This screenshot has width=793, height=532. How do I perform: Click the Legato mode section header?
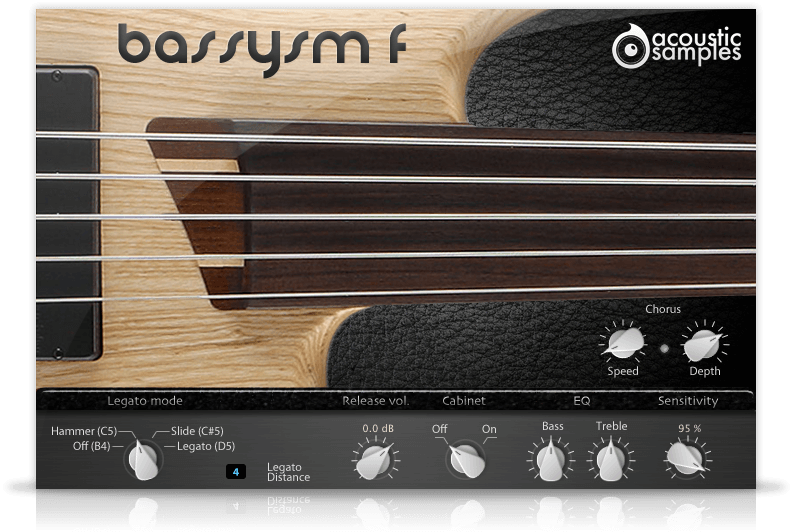tap(145, 401)
